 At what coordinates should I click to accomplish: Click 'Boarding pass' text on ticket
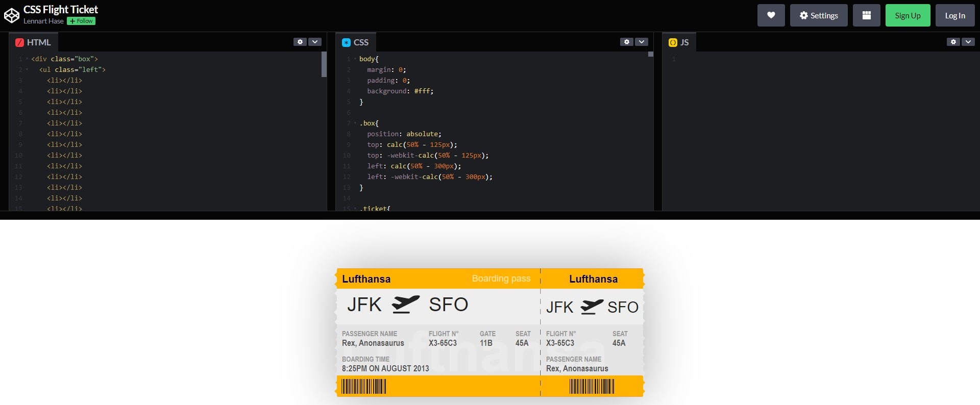[501, 279]
